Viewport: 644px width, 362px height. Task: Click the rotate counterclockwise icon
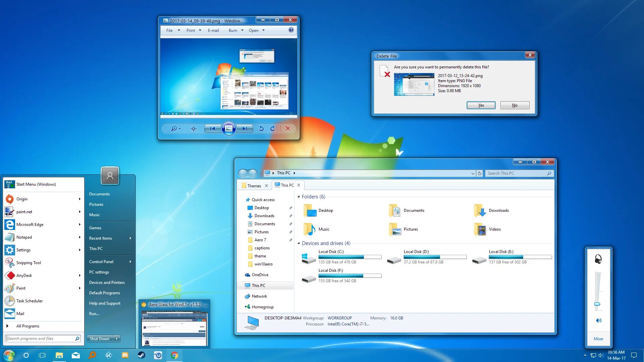261,128
